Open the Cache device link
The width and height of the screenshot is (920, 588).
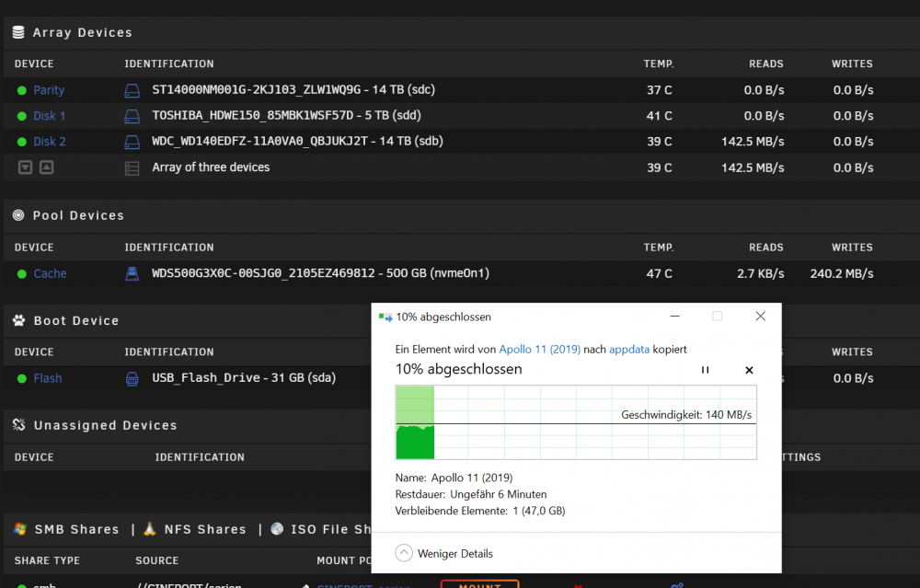[x=50, y=273]
